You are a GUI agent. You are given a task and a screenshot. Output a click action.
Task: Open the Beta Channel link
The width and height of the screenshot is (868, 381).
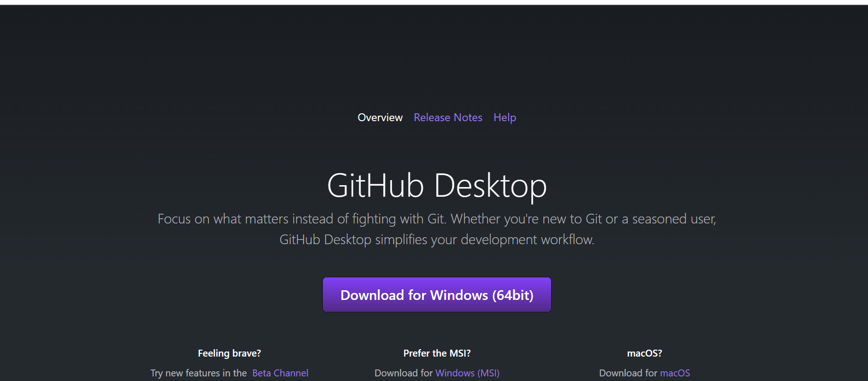(x=280, y=373)
